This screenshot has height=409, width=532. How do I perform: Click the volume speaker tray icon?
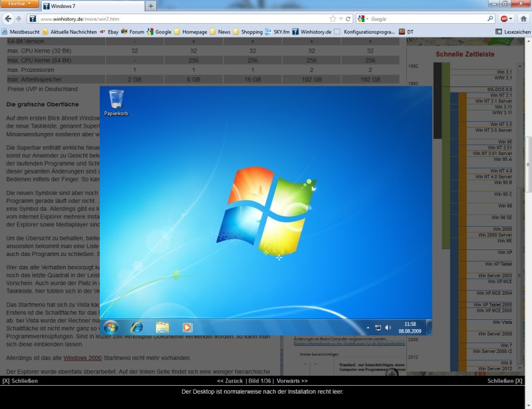coord(388,328)
